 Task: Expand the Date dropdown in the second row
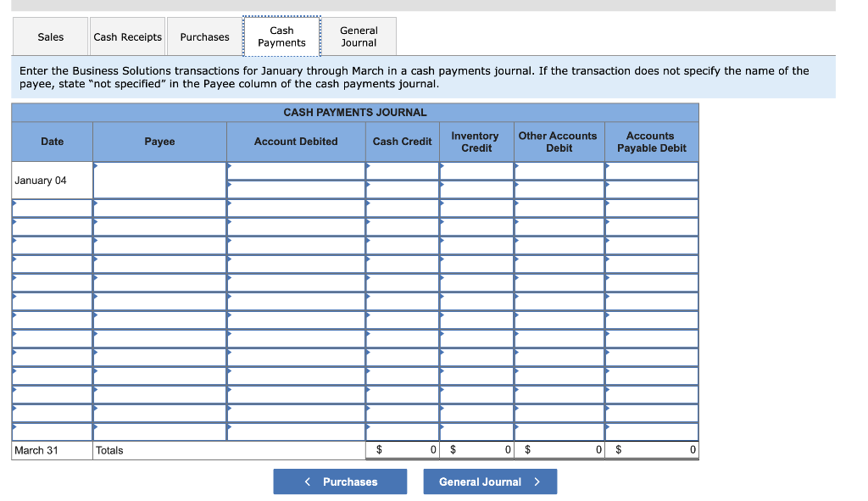coord(14,203)
